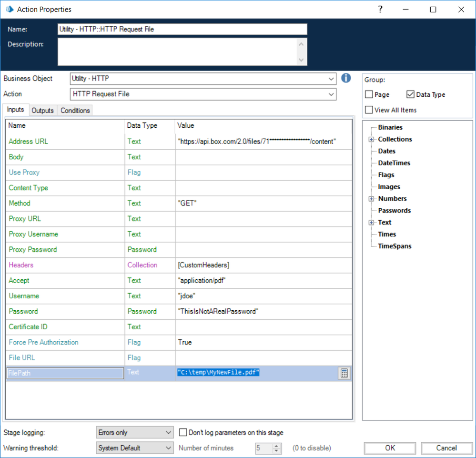Expand the Text tree node
This screenshot has width=476, height=458.
pyautogui.click(x=371, y=223)
